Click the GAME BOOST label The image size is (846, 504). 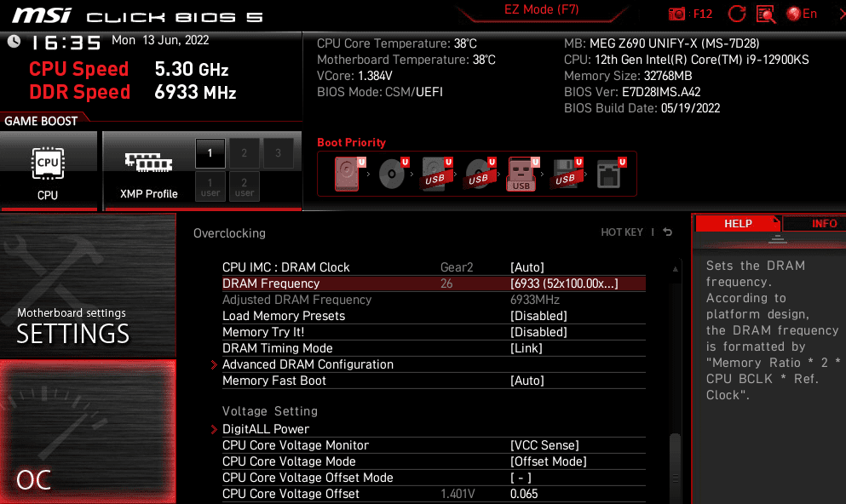pos(41,121)
